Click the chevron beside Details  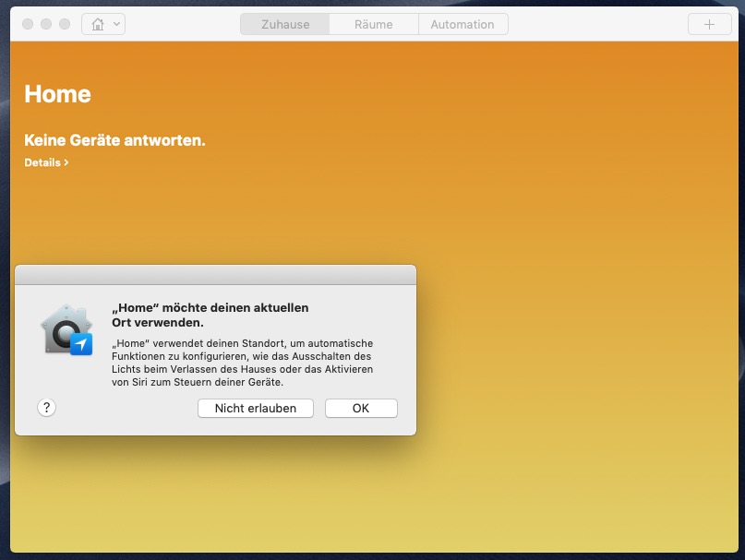(66, 162)
